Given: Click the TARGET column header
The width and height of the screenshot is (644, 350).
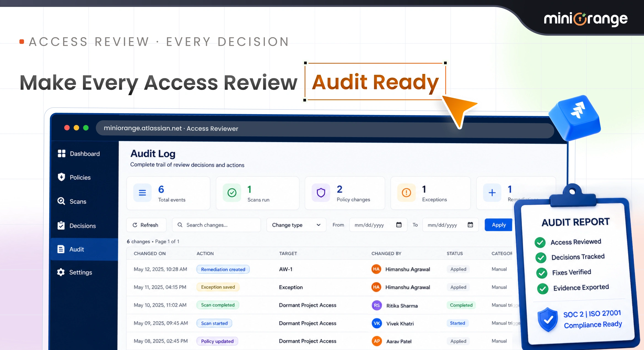Looking at the screenshot, I should tap(288, 253).
